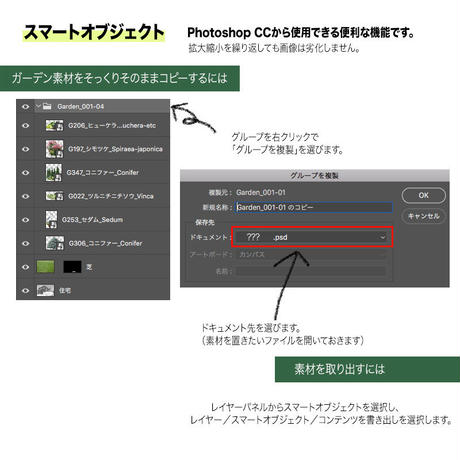The height and width of the screenshot is (460, 460).
Task: Click the house photo layer thumbnail
Action: tap(45, 290)
